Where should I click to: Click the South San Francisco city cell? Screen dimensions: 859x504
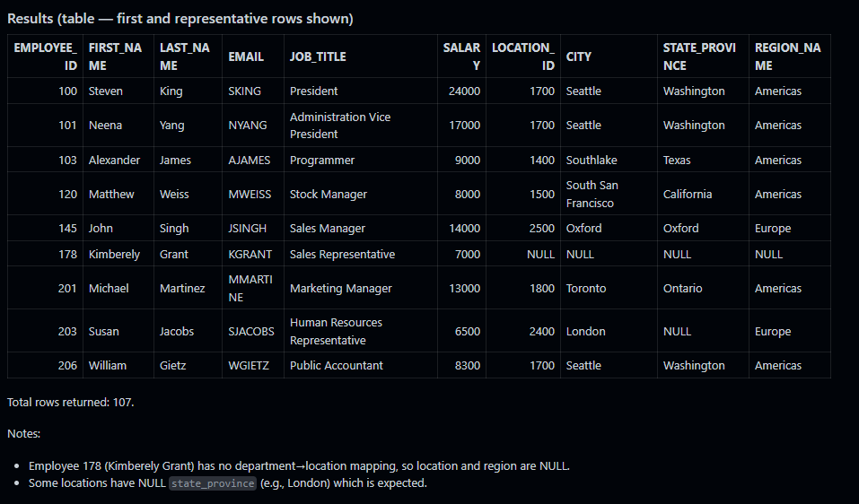(x=592, y=194)
